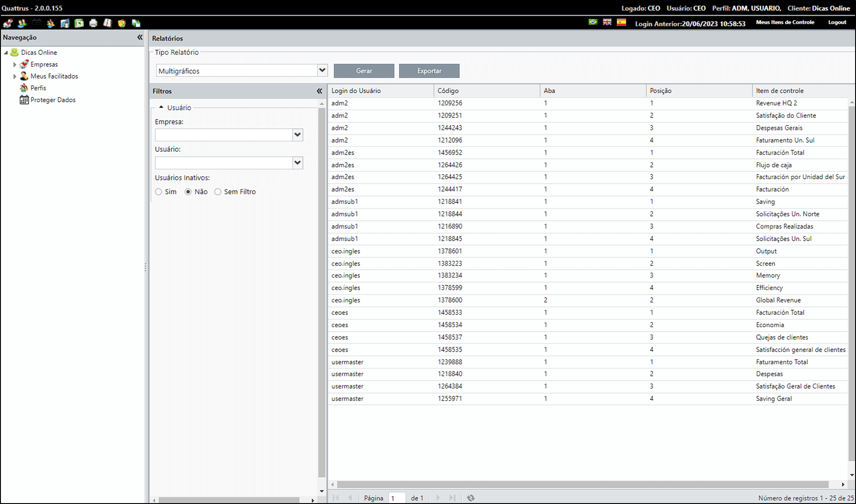Image resolution: width=856 pixels, height=504 pixels.
Task: Click the printer icon in toolbar
Action: tap(93, 23)
